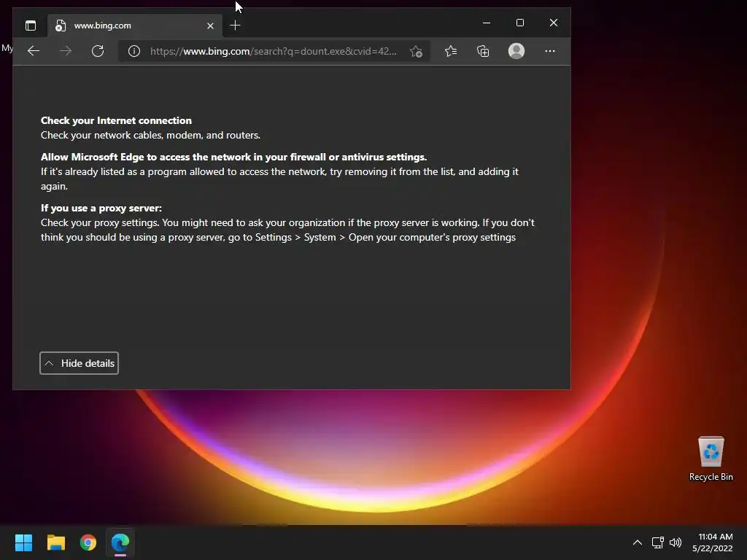Refresh the page with reload icon

point(98,51)
